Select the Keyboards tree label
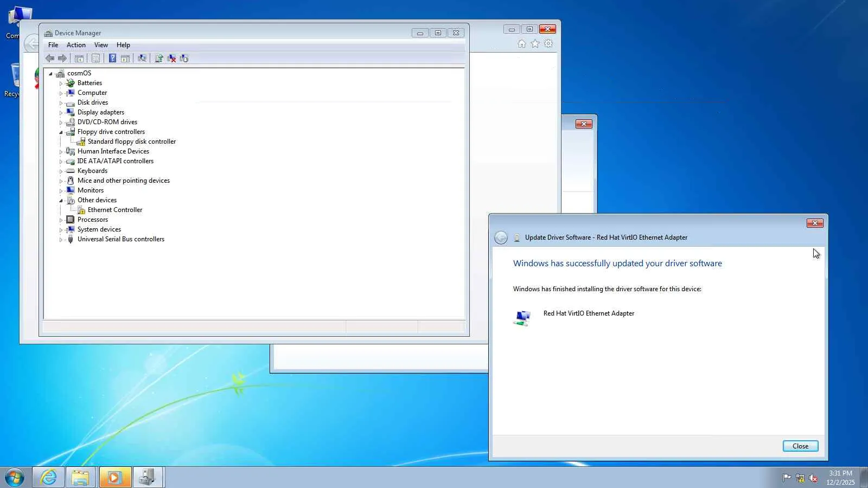This screenshot has height=488, width=868. click(92, 171)
